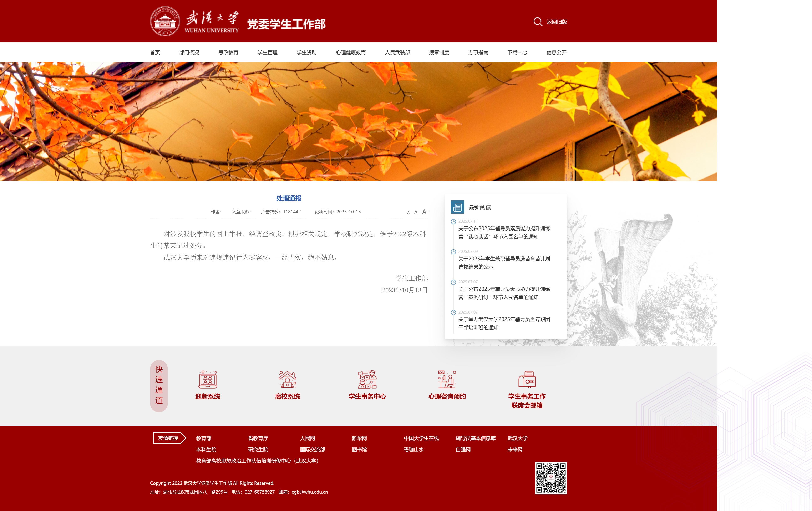Image resolution: width=812 pixels, height=511 pixels.
Task: Open the 离校系统 icon
Action: click(x=287, y=380)
